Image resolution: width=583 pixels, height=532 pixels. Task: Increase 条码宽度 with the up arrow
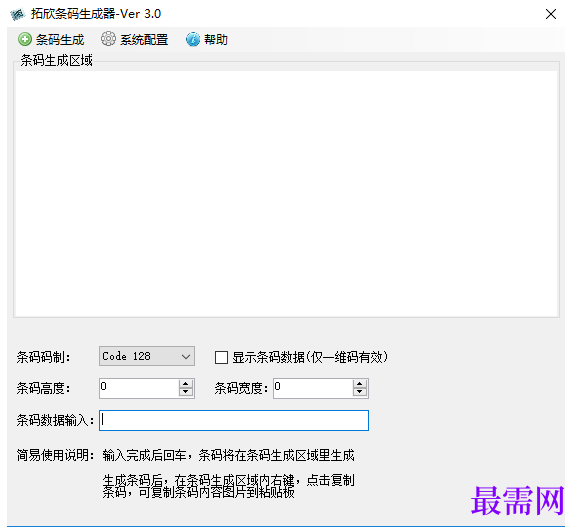[360, 384]
